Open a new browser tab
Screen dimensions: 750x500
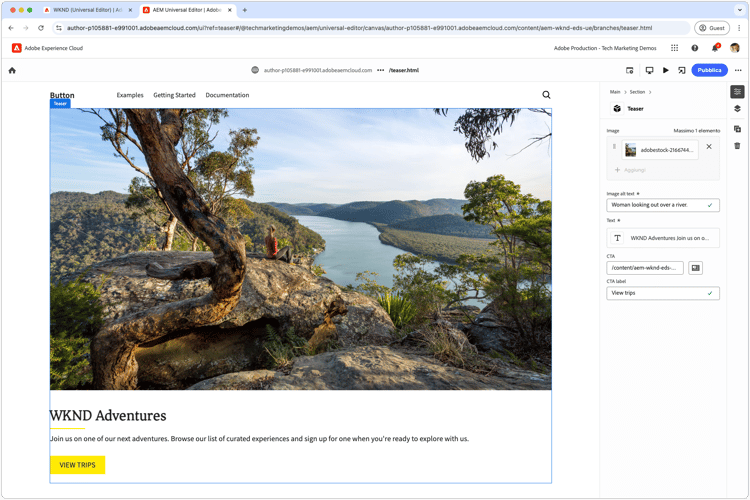(x=245, y=10)
